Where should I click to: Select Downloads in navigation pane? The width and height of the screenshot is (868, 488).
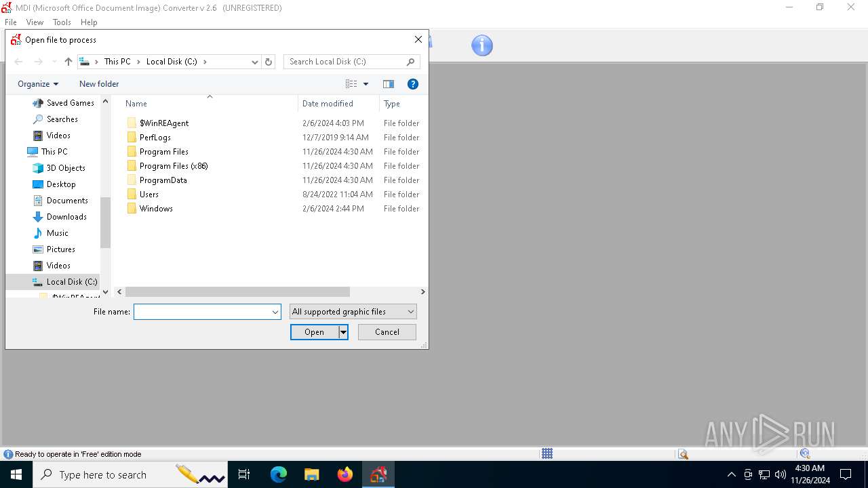[66, 217]
